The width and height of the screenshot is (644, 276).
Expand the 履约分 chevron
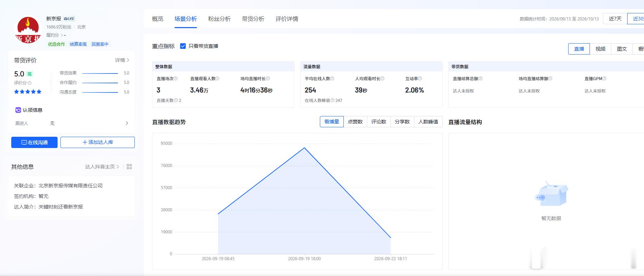point(62,35)
